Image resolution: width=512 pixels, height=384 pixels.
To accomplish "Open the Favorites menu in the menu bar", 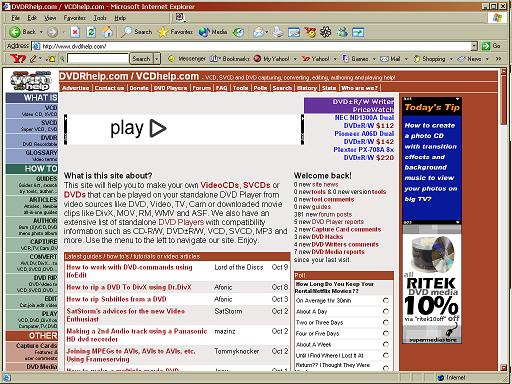I will pyautogui.click(x=75, y=18).
